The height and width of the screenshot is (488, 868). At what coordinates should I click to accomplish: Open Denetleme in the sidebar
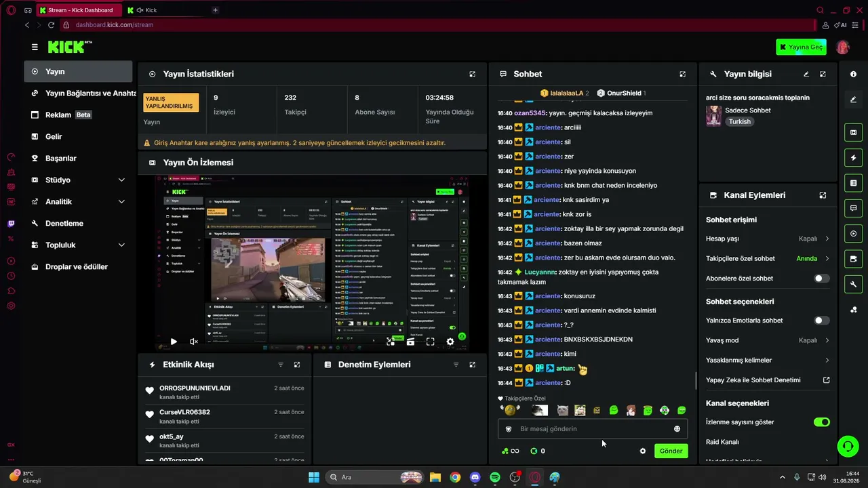click(78, 223)
